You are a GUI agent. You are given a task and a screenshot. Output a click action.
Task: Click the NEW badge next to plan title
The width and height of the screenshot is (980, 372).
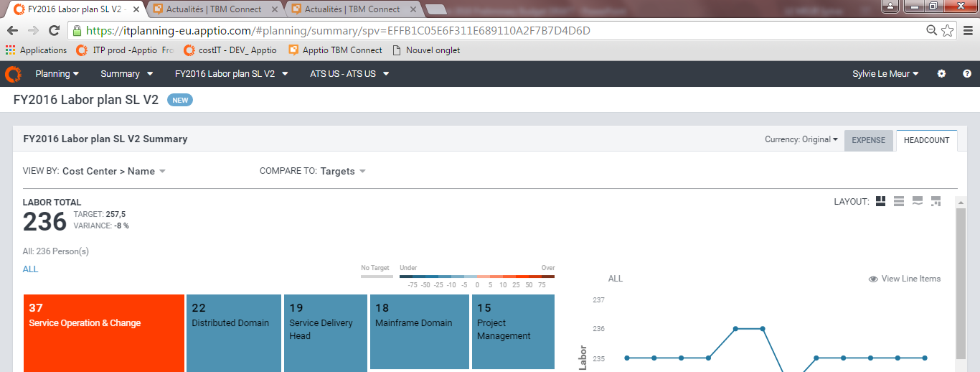tap(180, 100)
